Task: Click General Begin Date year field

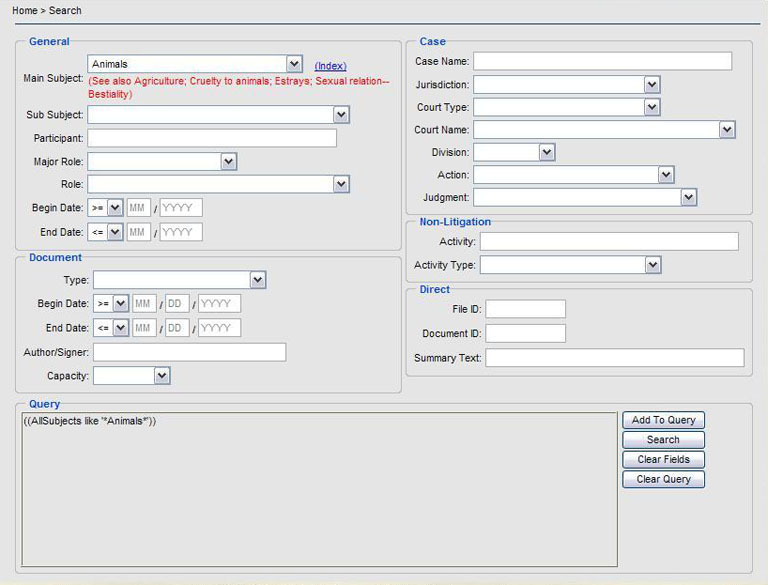Action: (x=181, y=208)
